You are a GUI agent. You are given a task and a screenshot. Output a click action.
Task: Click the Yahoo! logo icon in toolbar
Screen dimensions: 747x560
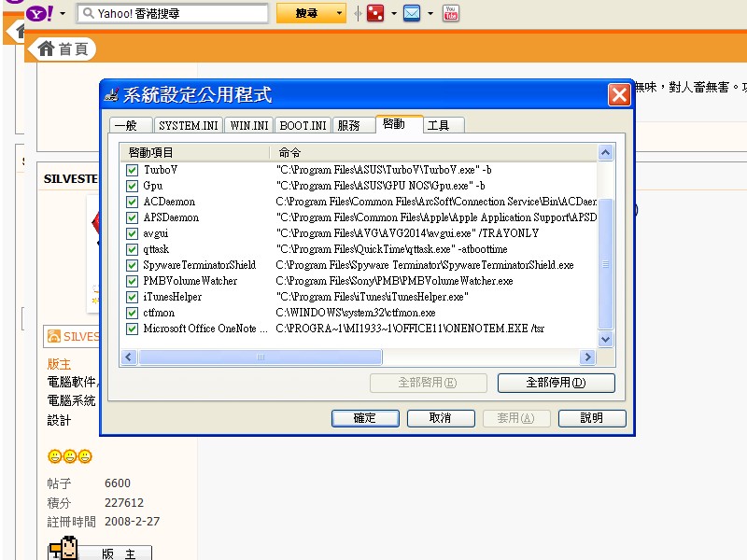[39, 14]
